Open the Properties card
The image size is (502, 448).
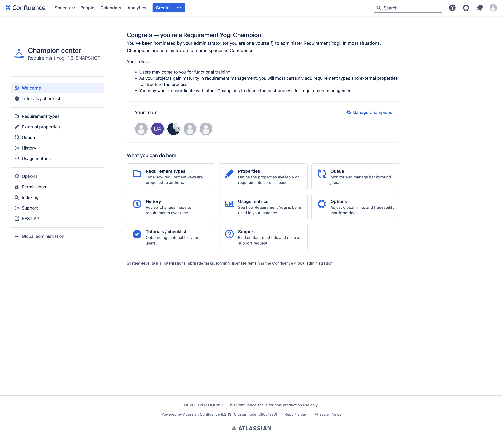point(263,177)
